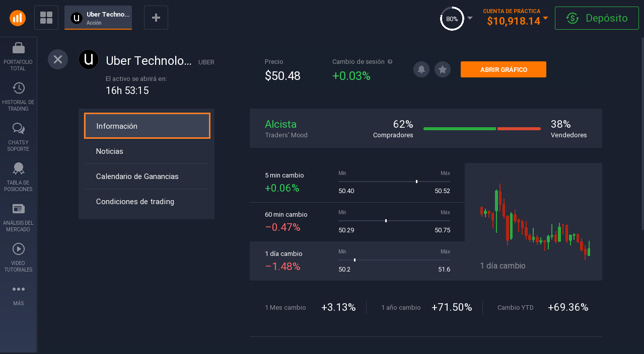Expand the dropdown arrow beside 80% indicator
644x354 pixels.
pos(470,18)
